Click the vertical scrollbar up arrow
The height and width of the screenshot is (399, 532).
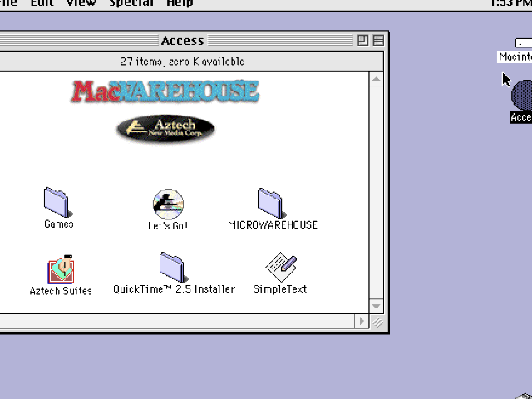point(376,79)
